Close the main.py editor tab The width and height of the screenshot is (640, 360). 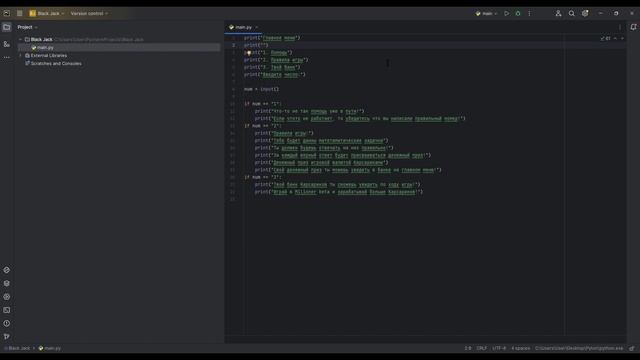[257, 27]
